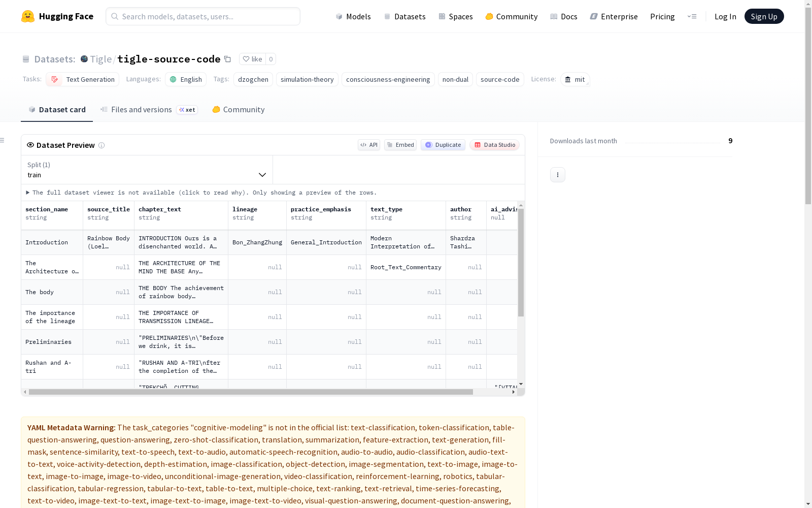This screenshot has height=508, width=812.
Task: Select the Bon_ZhangZhung lineage cell
Action: 257,242
